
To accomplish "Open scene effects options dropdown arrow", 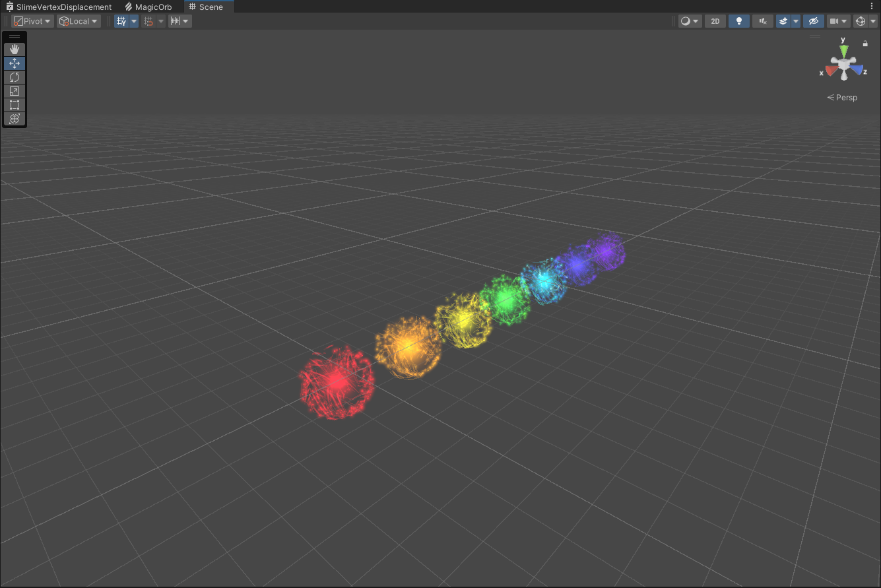I will (796, 21).
